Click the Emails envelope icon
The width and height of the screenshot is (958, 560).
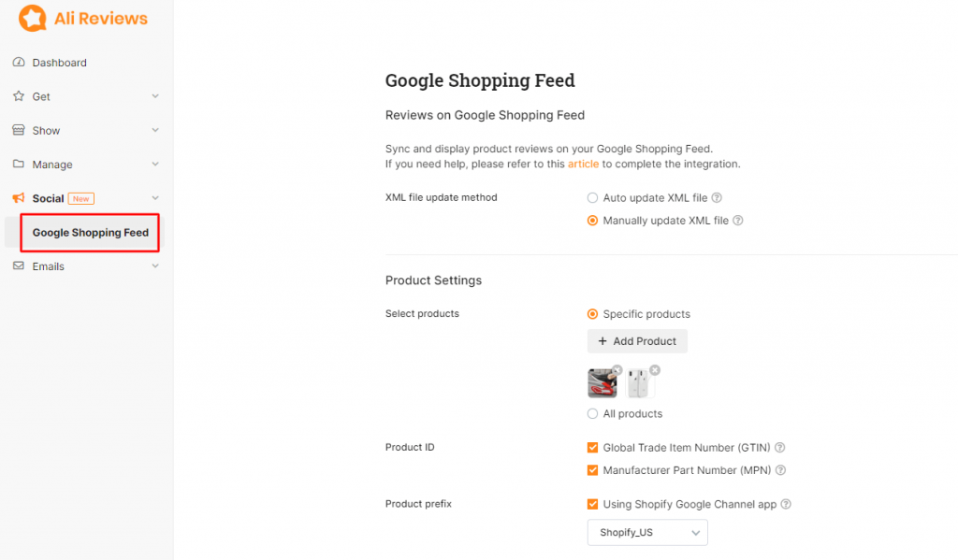coord(19,266)
